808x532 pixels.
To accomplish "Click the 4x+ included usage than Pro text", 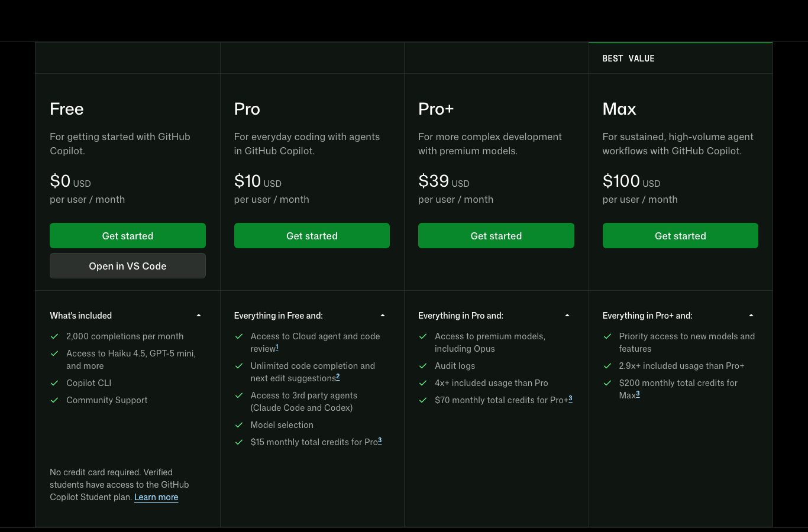I will coord(492,383).
